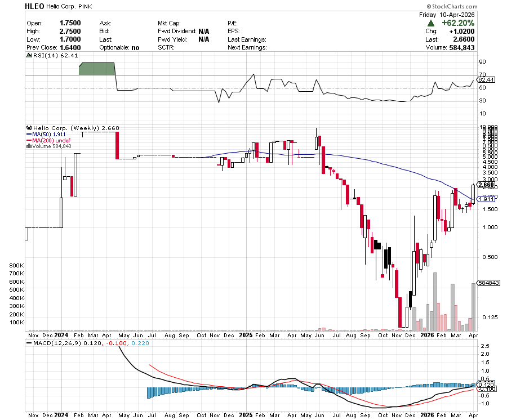Click the 2.660 price tag on right axis
Screen dimensions: 507x420
coord(486,185)
